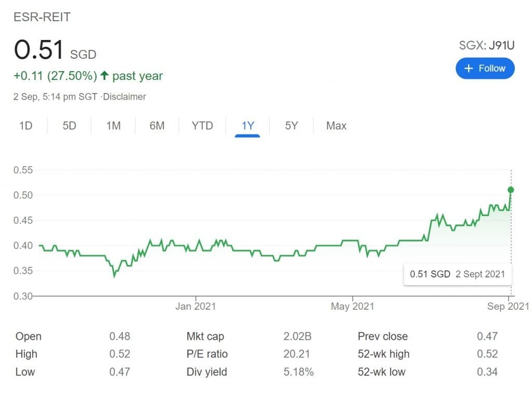The height and width of the screenshot is (398, 532).
Task: Select the 1Y tab
Action: coord(248,126)
